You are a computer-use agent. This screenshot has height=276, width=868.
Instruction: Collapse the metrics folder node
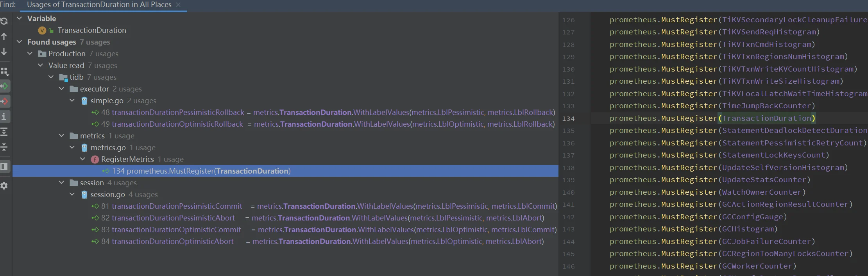(61, 135)
